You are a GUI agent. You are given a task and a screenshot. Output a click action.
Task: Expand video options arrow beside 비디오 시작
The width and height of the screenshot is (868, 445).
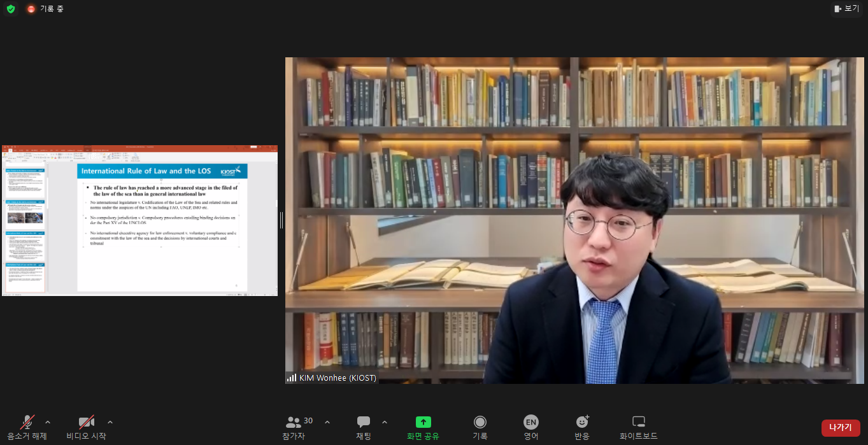(110, 422)
